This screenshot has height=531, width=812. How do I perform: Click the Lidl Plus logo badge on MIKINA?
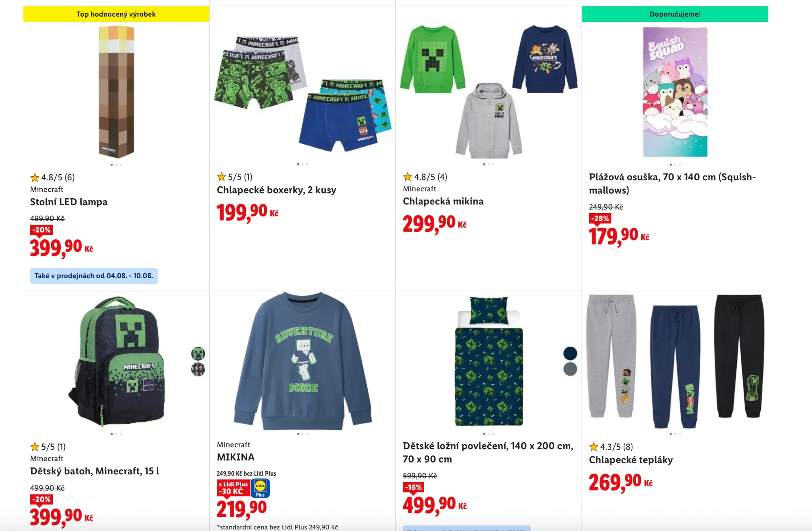coord(260,488)
